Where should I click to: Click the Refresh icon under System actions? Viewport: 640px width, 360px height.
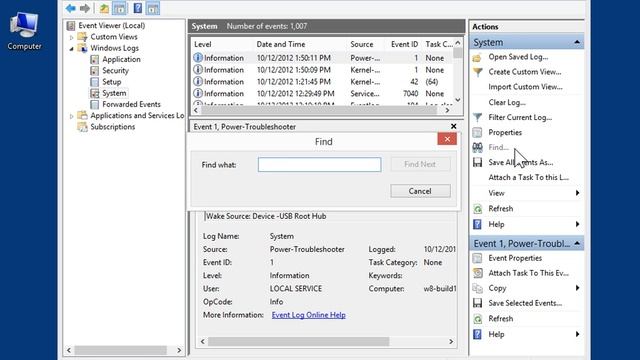477,209
